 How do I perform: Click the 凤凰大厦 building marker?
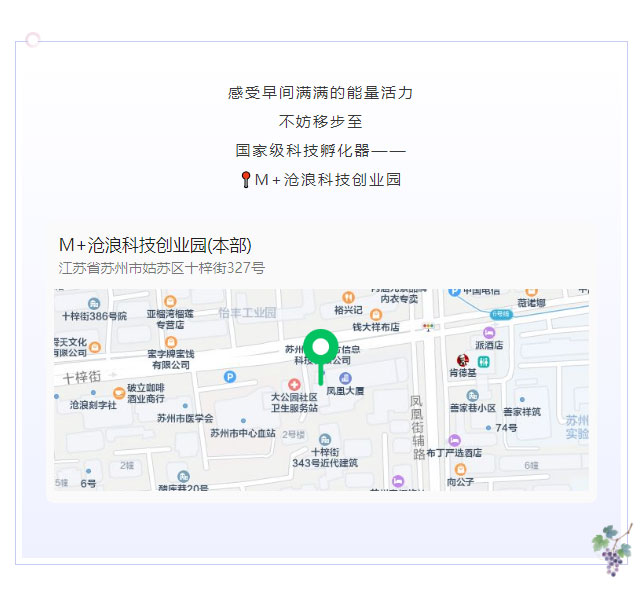point(346,378)
